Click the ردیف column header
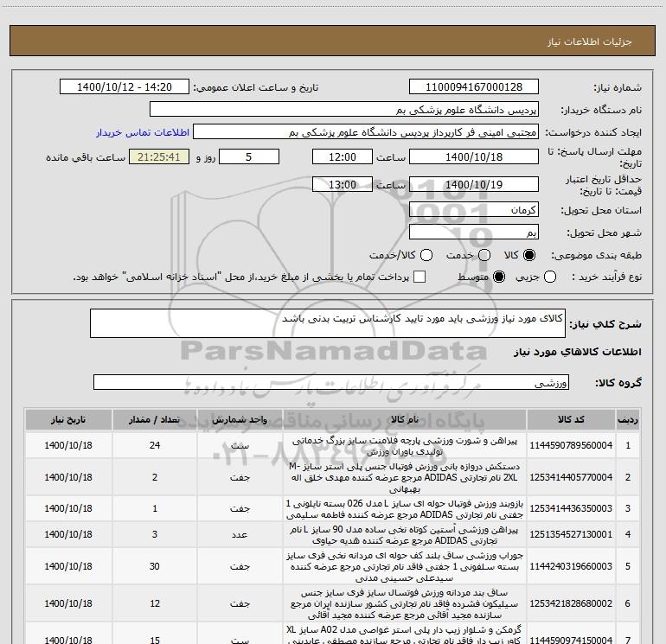 (x=628, y=420)
